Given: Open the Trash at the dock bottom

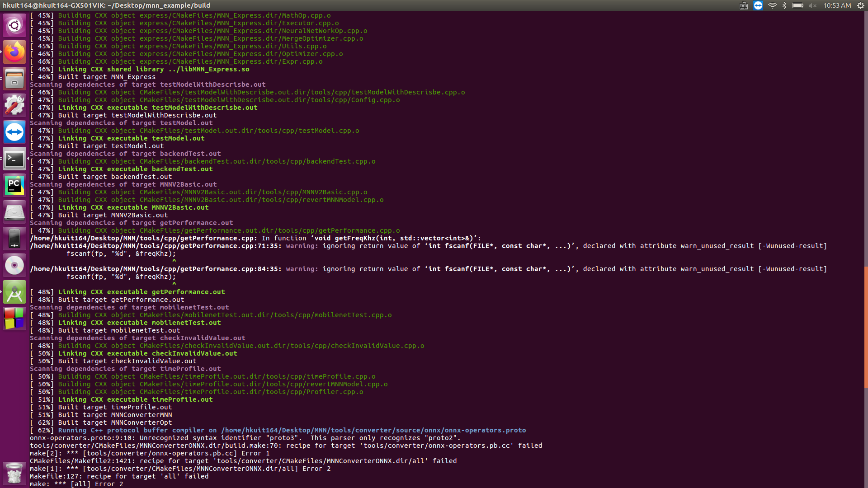Looking at the screenshot, I should [14, 473].
